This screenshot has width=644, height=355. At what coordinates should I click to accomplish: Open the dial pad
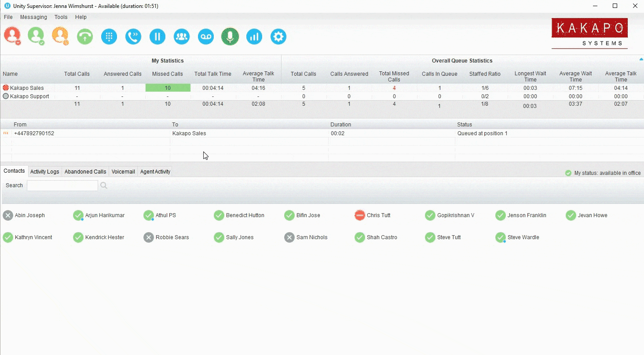pos(109,37)
